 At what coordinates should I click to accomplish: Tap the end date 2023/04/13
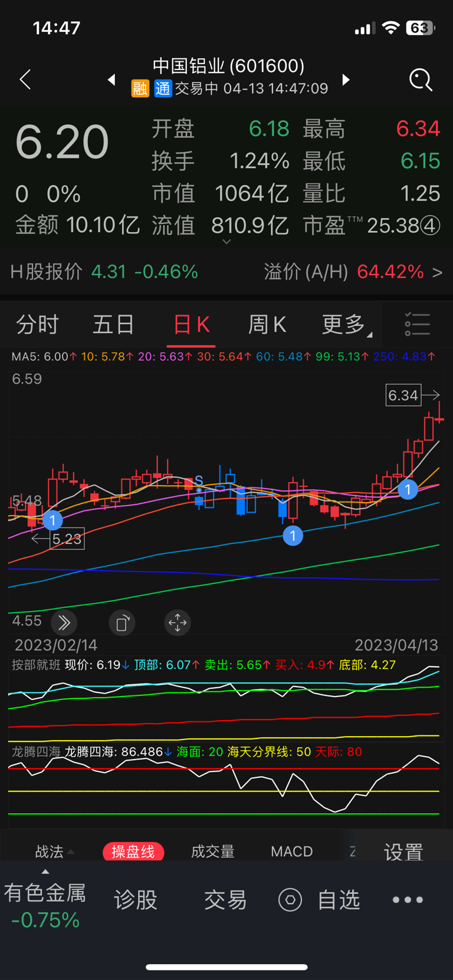396,645
